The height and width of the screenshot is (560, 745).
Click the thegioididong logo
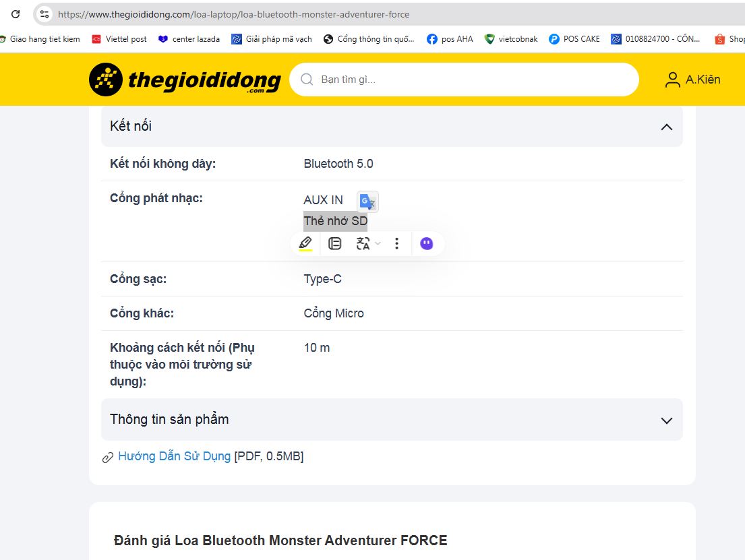[x=185, y=80]
